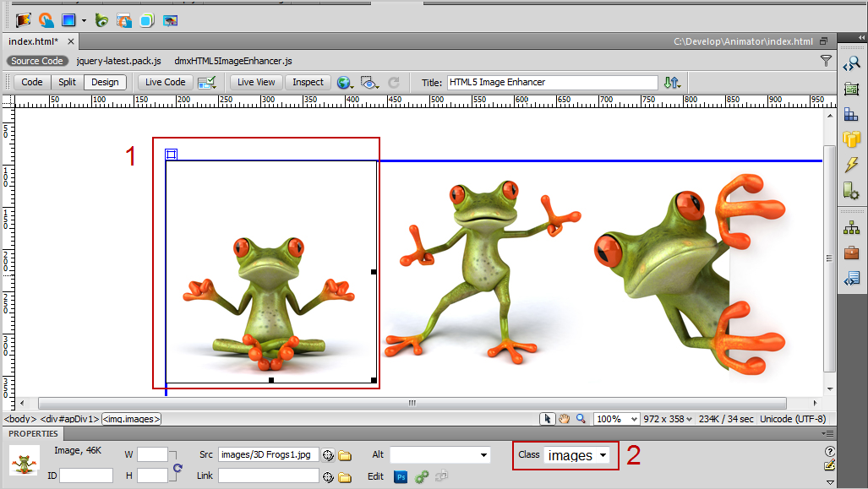Open the Visual Aids eye menu
Screen dimensions: 868x489
click(369, 83)
